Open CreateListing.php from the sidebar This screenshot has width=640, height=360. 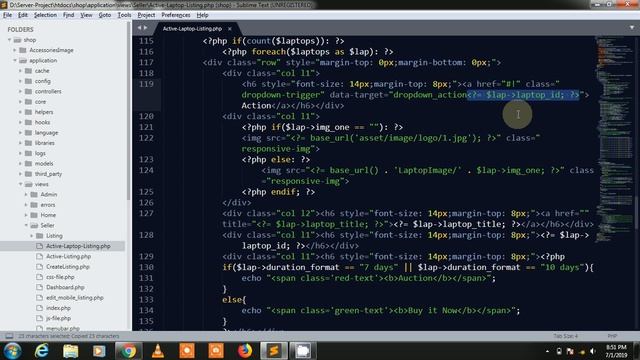click(x=68, y=267)
